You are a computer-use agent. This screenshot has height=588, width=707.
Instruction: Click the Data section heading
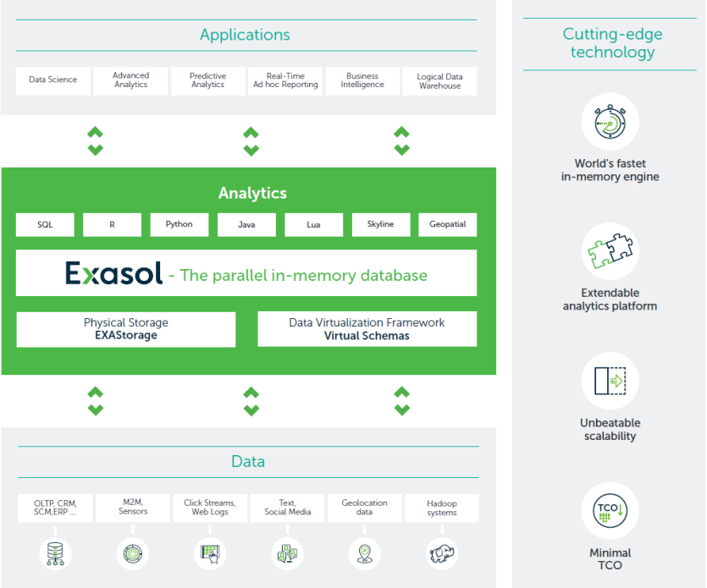(x=248, y=461)
